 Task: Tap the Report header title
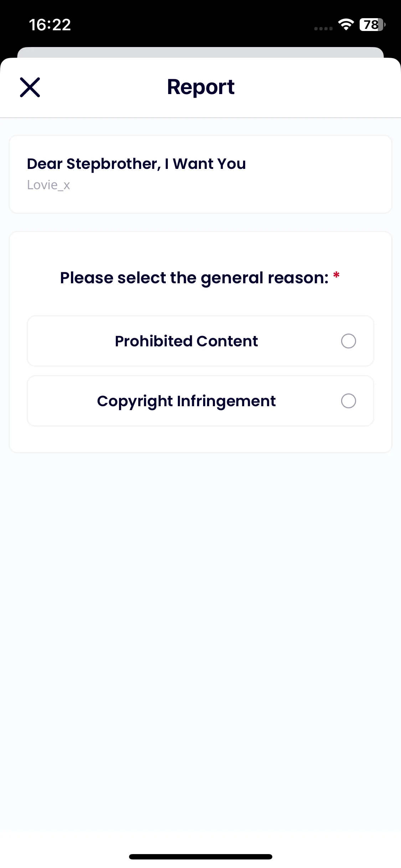click(x=201, y=87)
